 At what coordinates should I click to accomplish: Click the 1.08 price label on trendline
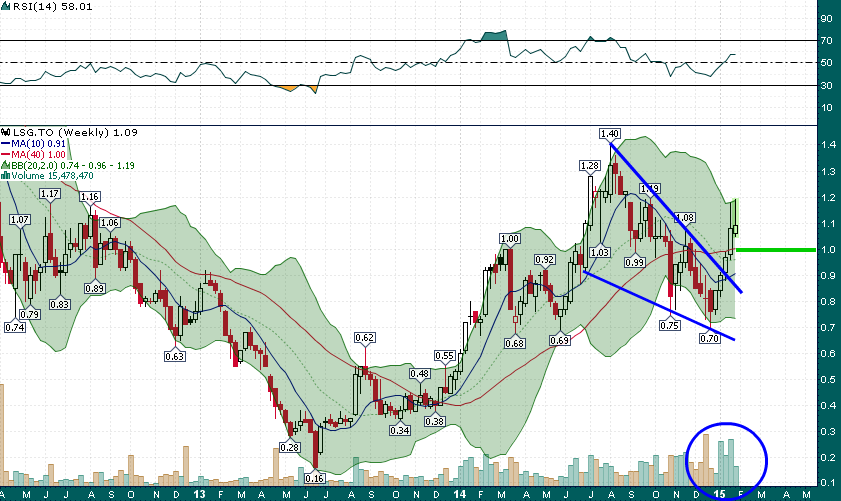tap(684, 218)
